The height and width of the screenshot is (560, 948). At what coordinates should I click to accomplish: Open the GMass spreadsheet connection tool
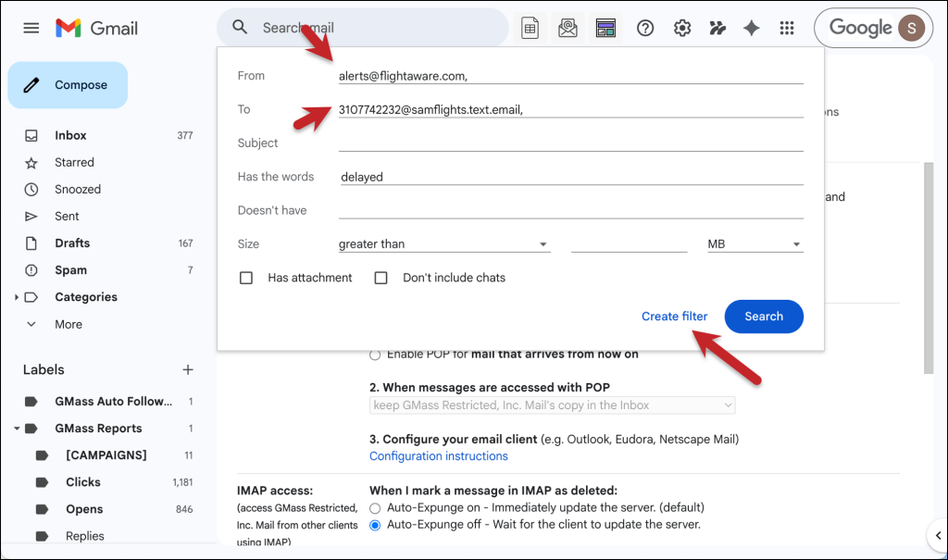[530, 28]
